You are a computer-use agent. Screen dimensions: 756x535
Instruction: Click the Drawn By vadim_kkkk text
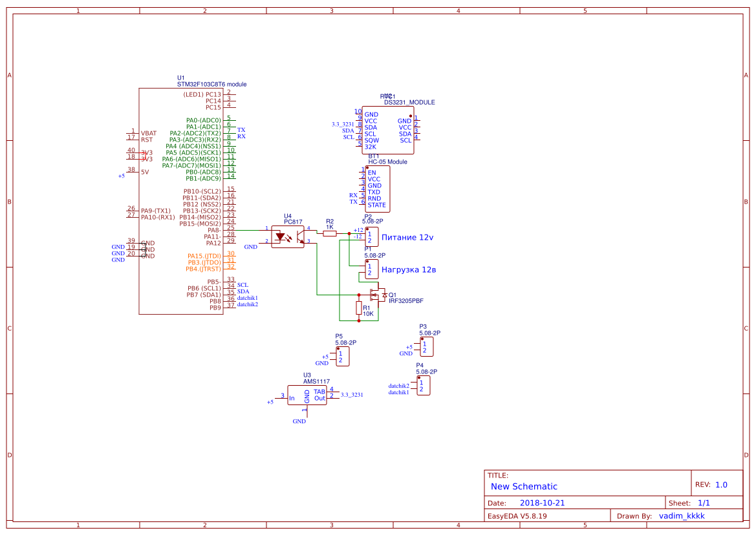pyautogui.click(x=682, y=516)
